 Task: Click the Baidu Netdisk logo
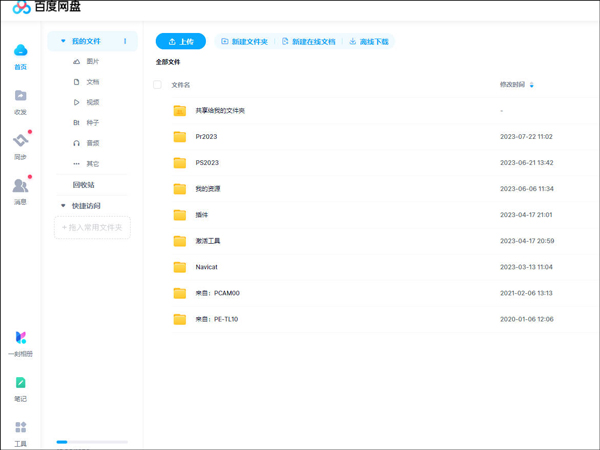click(21, 8)
